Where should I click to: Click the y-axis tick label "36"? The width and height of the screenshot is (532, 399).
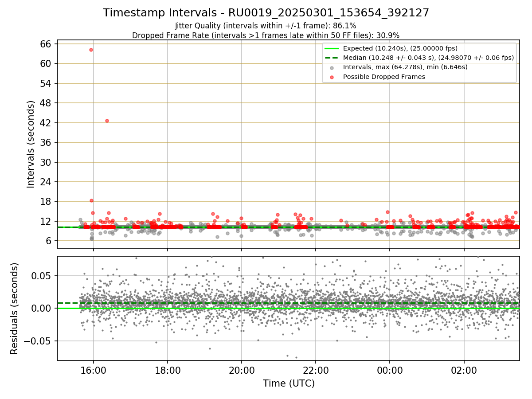[46, 142]
